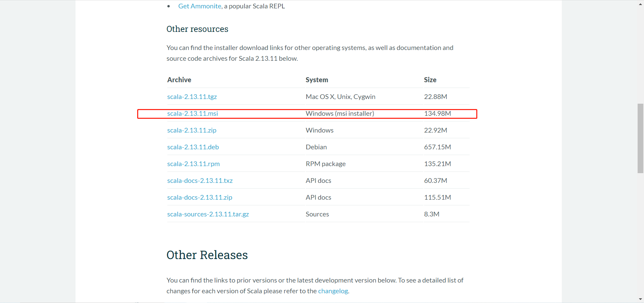
Task: Click the Windows (msi installer) cell
Action: pyautogui.click(x=340, y=113)
